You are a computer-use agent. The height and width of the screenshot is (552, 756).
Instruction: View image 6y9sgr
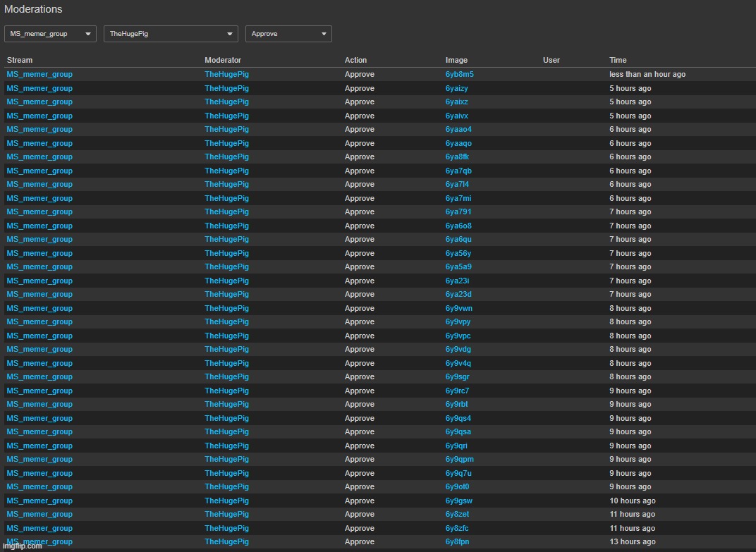coord(457,376)
